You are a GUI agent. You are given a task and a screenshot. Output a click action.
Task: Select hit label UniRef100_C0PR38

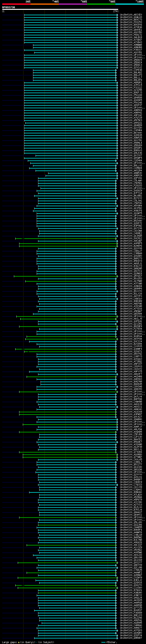click(131, 70)
